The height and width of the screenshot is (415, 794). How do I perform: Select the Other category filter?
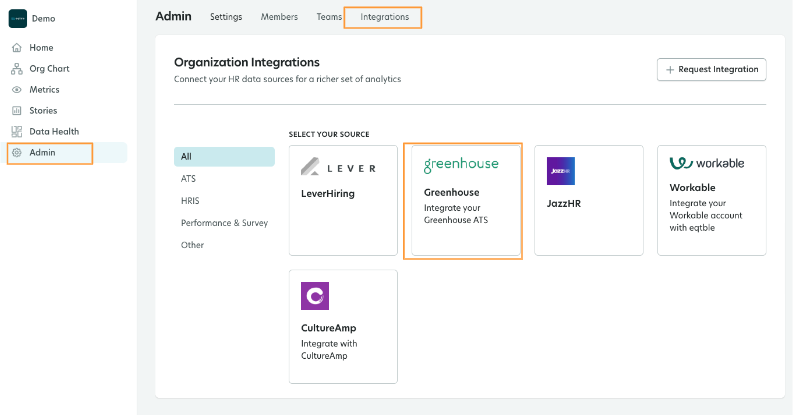tap(192, 245)
